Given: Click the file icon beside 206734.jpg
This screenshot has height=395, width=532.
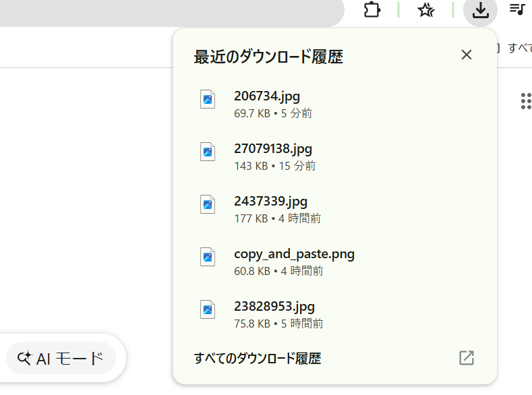Looking at the screenshot, I should (208, 99).
